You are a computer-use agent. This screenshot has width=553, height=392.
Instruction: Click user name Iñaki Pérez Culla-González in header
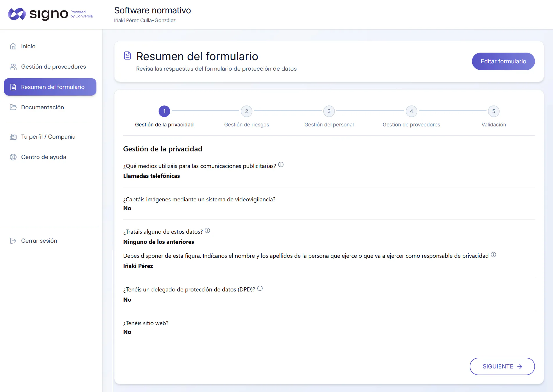coord(145,20)
